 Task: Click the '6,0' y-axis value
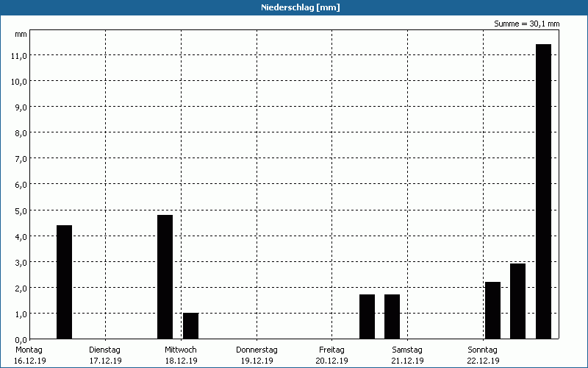(21, 185)
